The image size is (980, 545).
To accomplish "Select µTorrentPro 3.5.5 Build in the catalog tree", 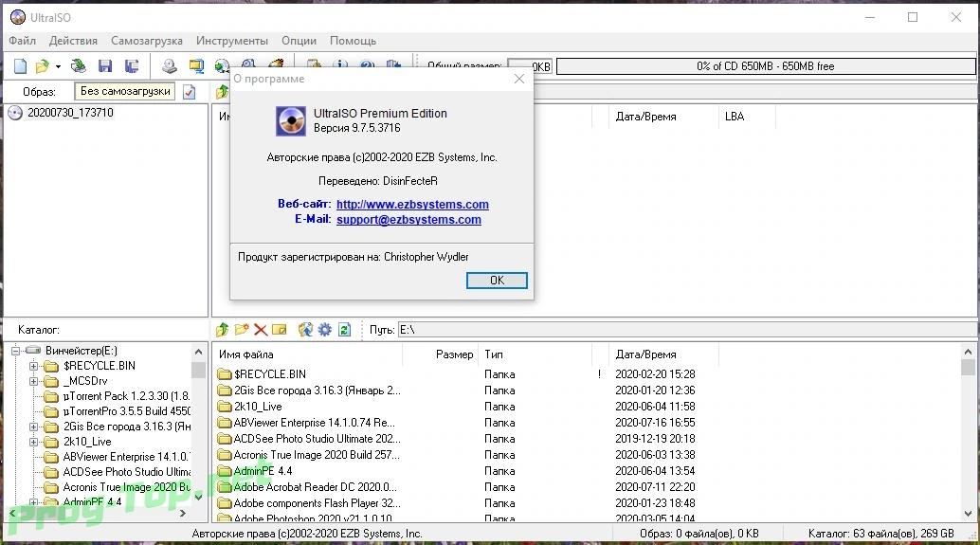I will pos(126,411).
